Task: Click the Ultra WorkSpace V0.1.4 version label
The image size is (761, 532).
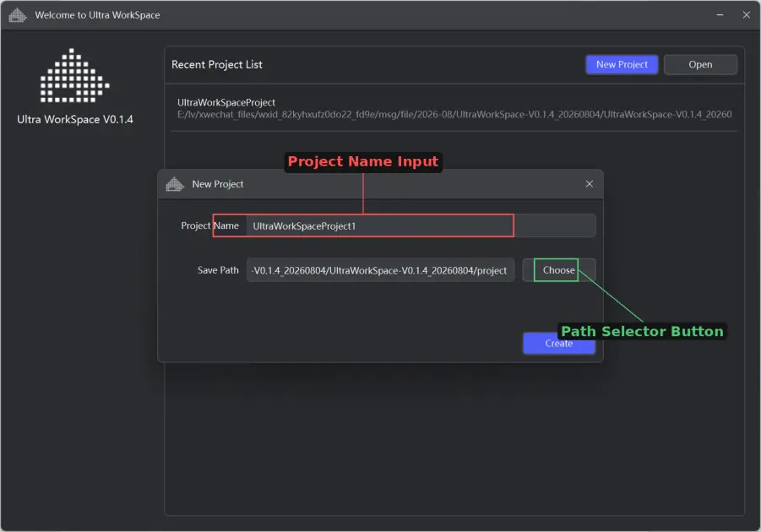Action: point(74,119)
